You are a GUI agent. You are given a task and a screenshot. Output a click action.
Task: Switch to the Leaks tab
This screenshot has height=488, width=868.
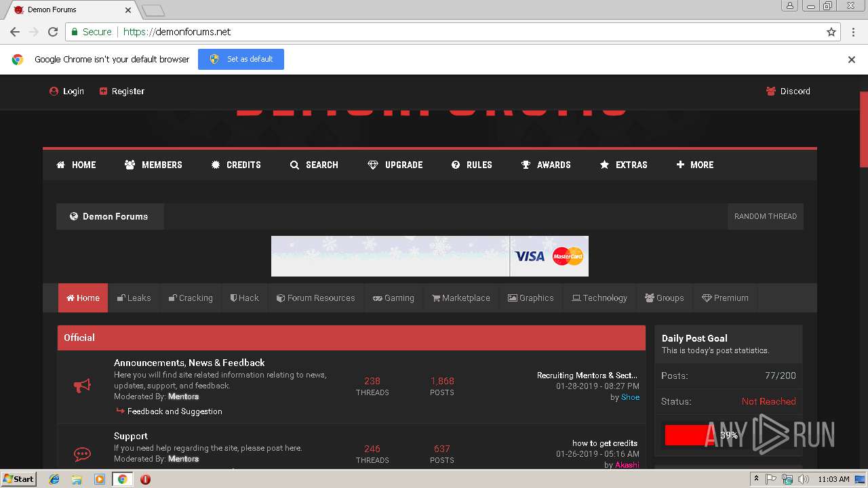click(134, 298)
